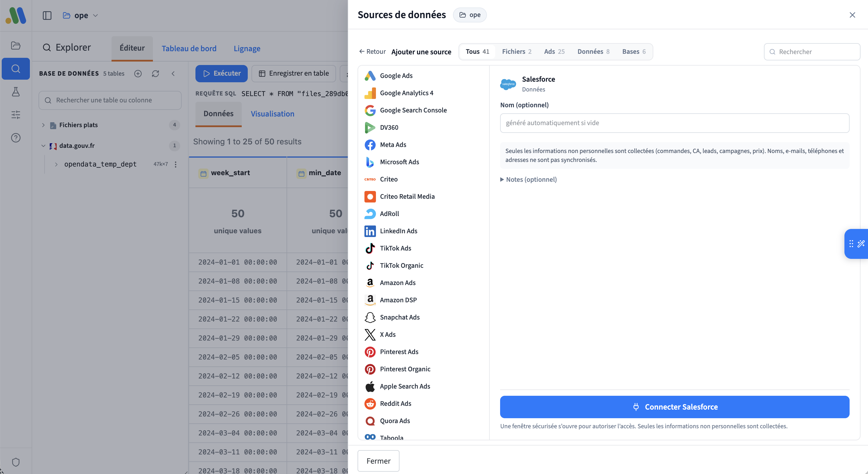
Task: Toggle the sidebar panel layout icon
Action: click(47, 16)
